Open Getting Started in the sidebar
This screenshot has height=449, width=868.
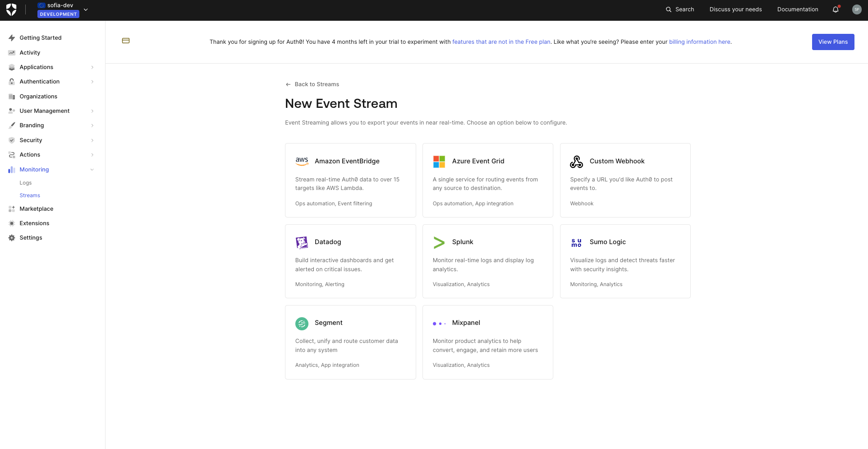pyautogui.click(x=41, y=38)
